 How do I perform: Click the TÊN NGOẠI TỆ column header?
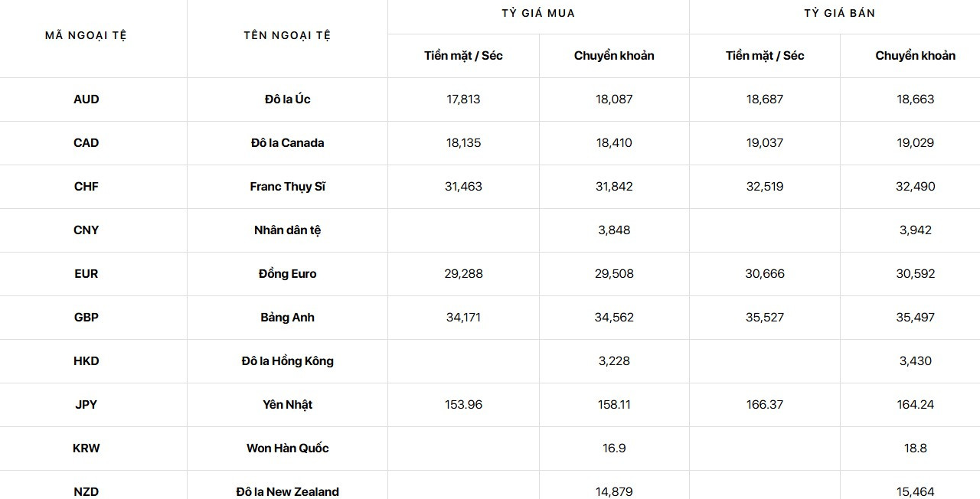(287, 35)
